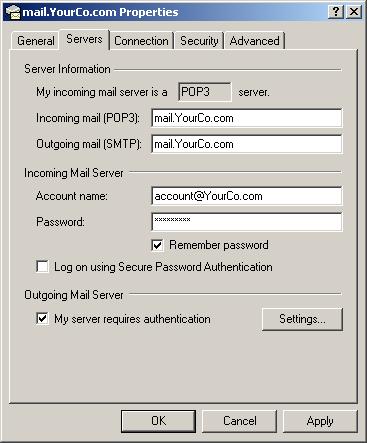Image resolution: width=367 pixels, height=443 pixels.
Task: Enable Log on using Secure Password Authentication
Action: coord(42,267)
